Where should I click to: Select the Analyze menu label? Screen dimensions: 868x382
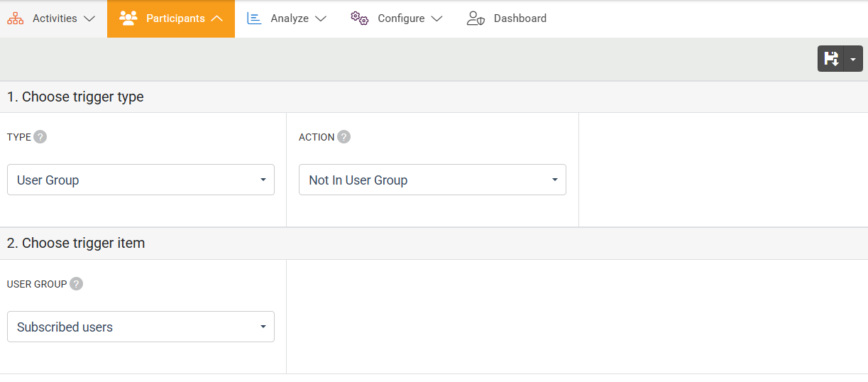pyautogui.click(x=290, y=18)
